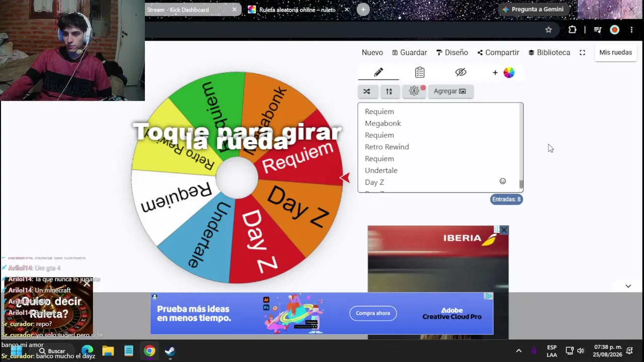Click the Undertale entry text
This screenshot has height=362, width=644.
point(381,170)
